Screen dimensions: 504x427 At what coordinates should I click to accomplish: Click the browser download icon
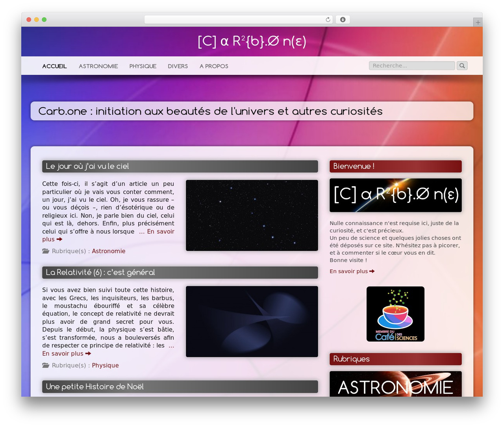point(343,20)
